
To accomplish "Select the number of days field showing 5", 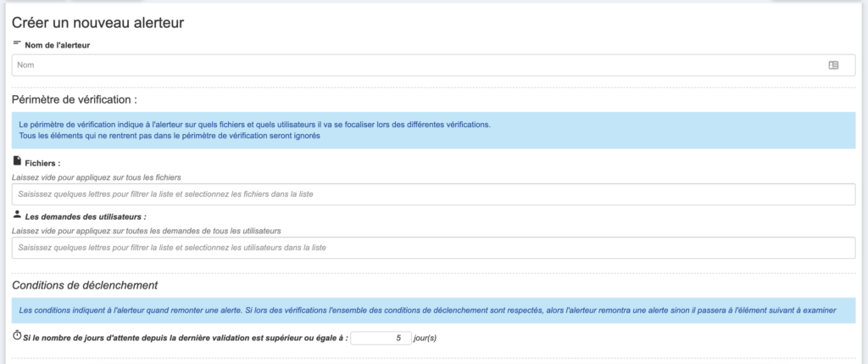I will coord(381,338).
